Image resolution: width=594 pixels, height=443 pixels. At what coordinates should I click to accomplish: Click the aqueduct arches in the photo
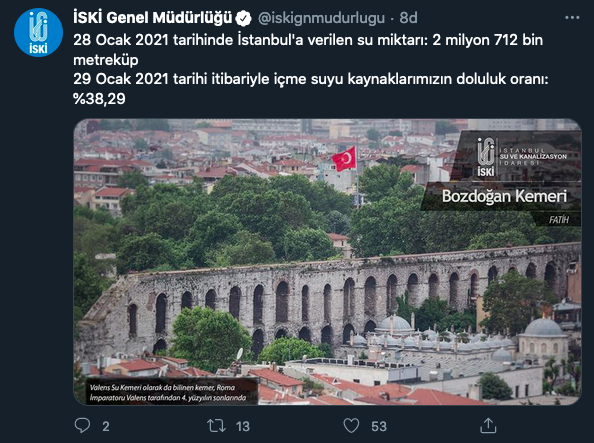click(329, 303)
